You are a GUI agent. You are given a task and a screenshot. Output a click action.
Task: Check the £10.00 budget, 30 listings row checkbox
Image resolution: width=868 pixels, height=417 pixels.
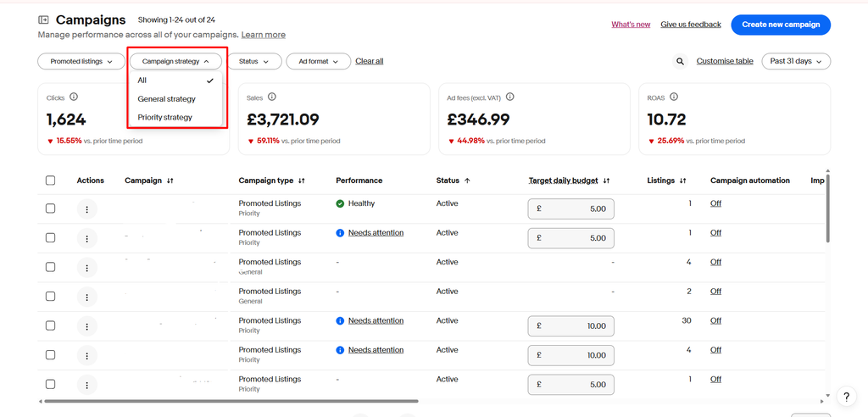coord(50,325)
